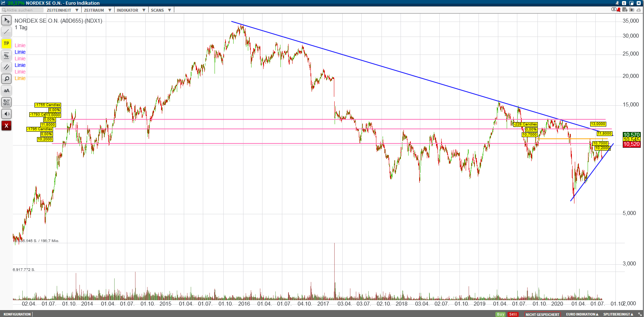Open the ZEITRAUM dropdown
The width and height of the screenshot is (644, 317).
pyautogui.click(x=97, y=10)
